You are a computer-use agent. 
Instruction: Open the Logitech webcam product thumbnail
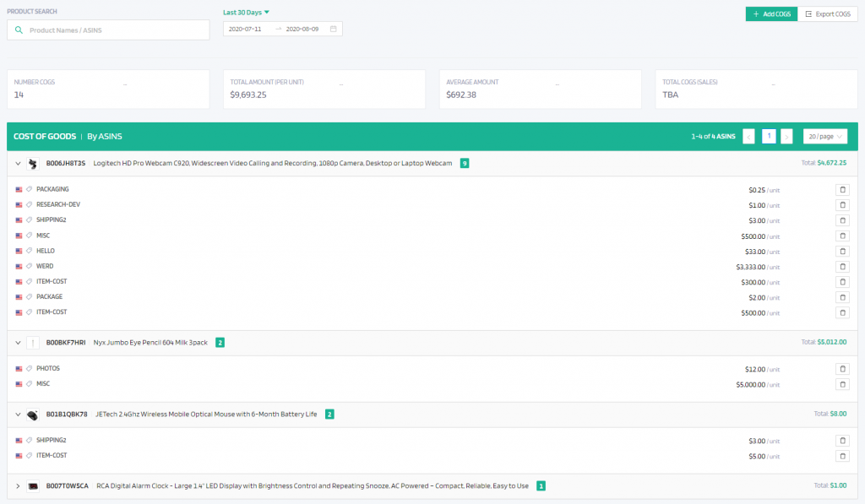tap(33, 164)
